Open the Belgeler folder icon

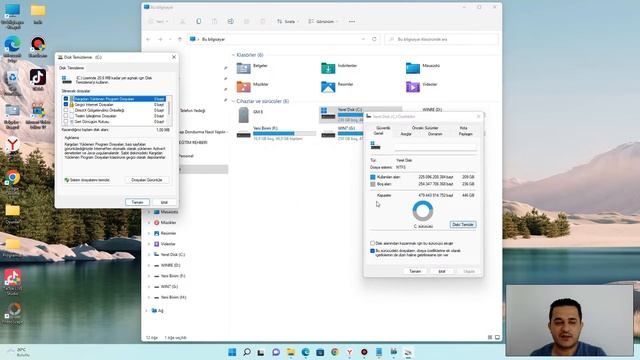click(244, 68)
